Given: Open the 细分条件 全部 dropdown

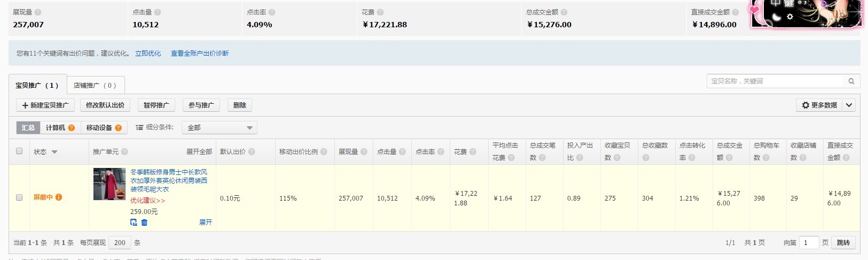Looking at the screenshot, I should 220,128.
